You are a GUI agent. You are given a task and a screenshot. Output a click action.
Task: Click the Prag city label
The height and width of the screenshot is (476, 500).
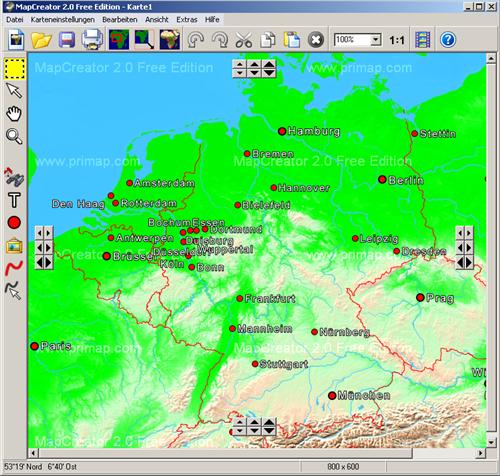tap(440, 298)
